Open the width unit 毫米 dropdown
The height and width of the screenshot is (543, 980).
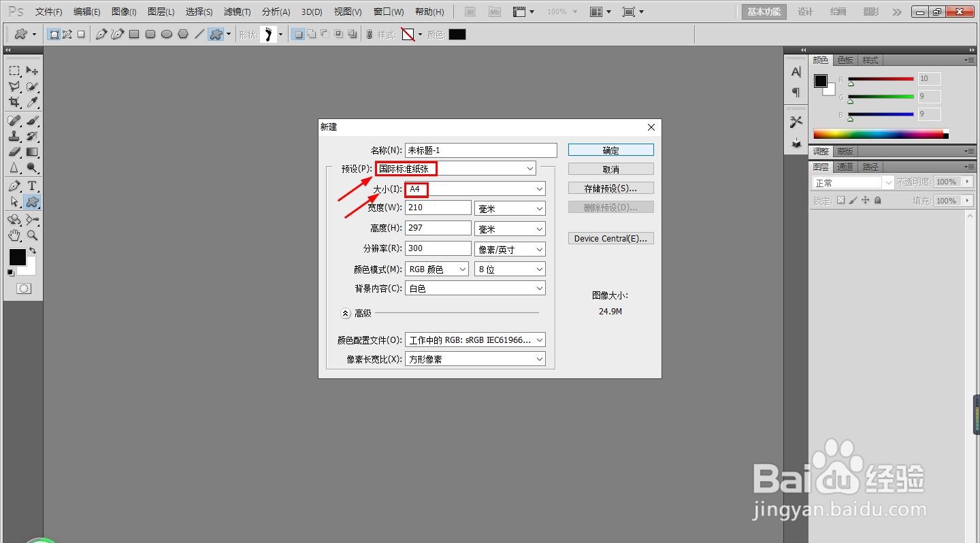510,209
